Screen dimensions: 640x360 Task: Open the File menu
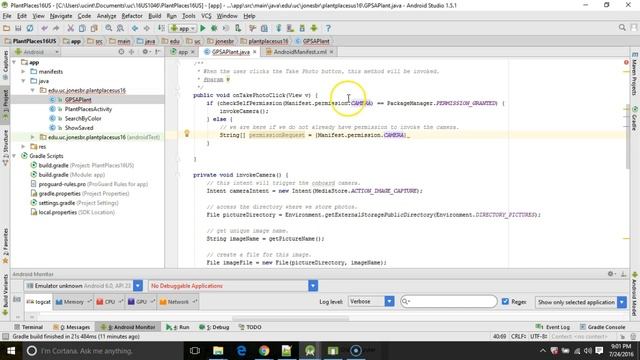[7, 16]
